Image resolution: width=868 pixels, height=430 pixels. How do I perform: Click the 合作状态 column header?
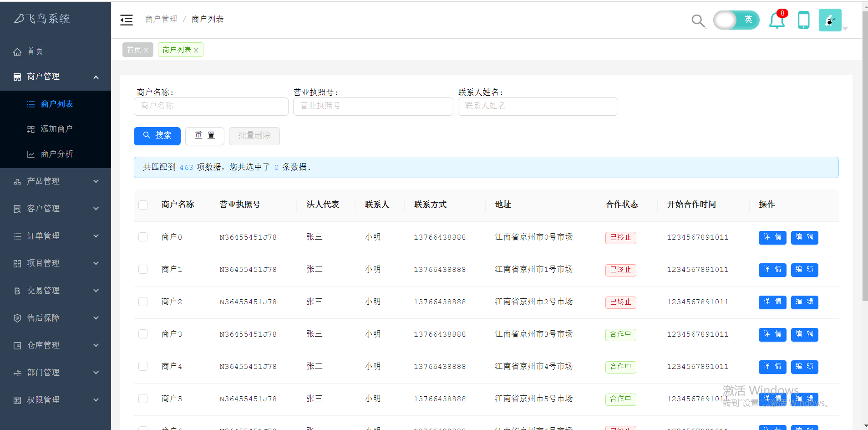tap(622, 205)
